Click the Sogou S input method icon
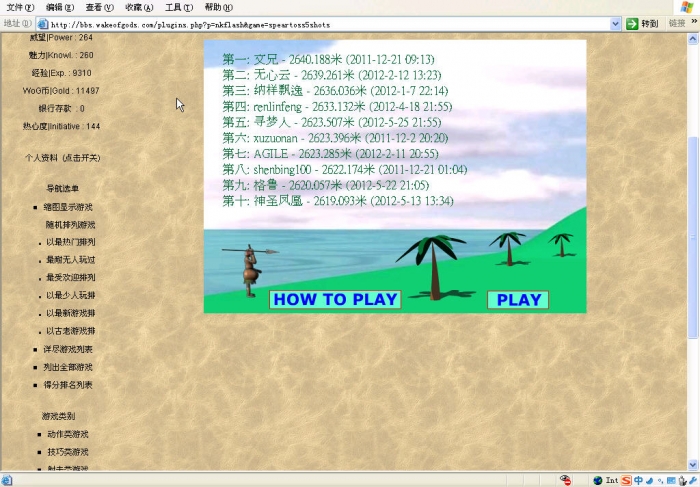The height and width of the screenshot is (487, 700). (x=626, y=480)
